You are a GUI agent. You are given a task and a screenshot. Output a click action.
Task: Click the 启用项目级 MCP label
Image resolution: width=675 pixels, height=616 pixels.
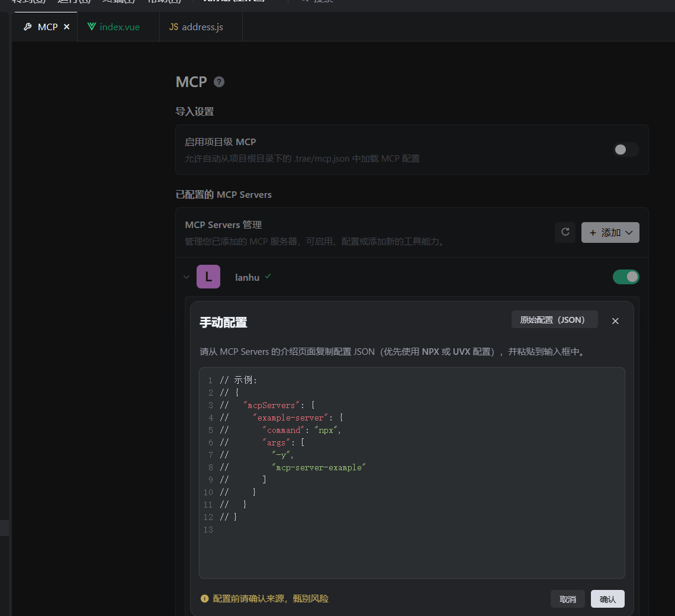point(220,142)
